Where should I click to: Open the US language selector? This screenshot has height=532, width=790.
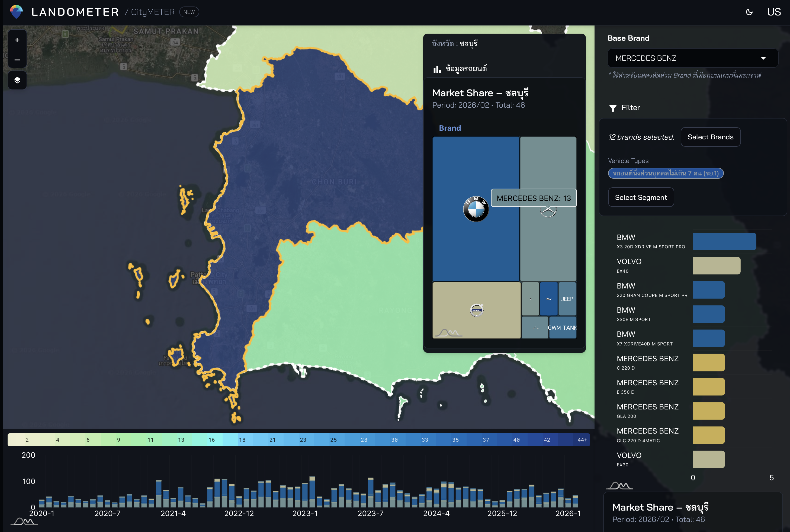click(774, 12)
